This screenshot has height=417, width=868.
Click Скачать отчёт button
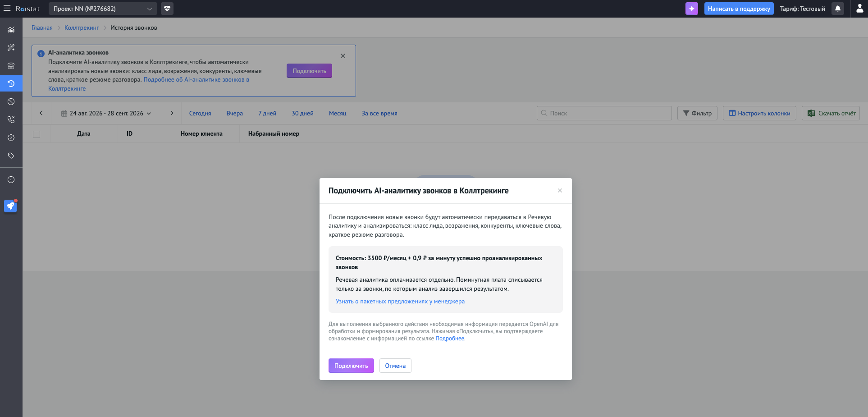831,113
